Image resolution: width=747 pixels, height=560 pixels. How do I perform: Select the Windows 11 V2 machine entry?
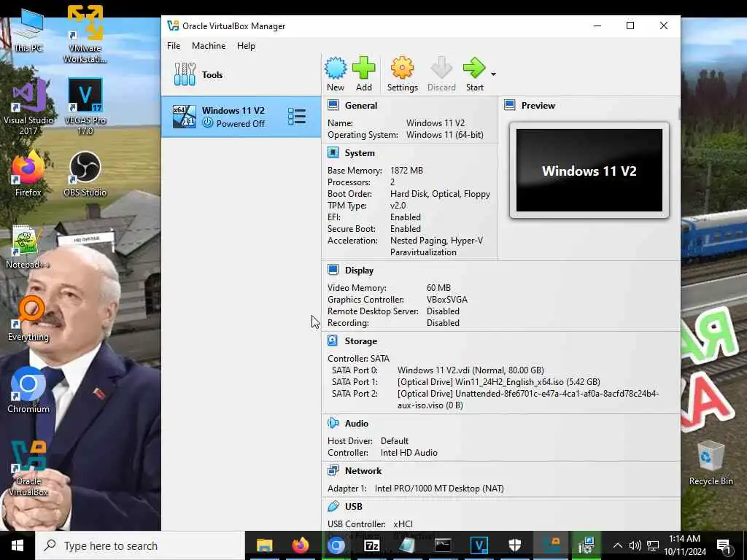[x=241, y=117]
